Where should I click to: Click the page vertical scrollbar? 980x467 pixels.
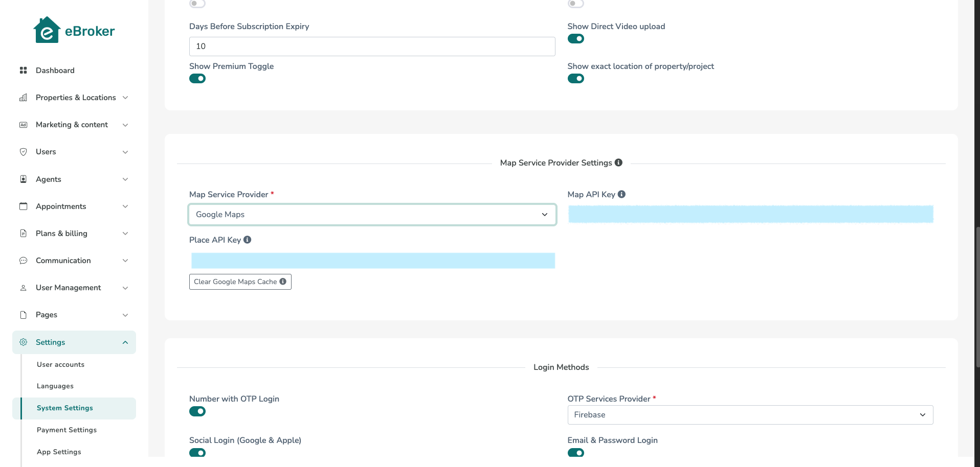[x=977, y=296]
